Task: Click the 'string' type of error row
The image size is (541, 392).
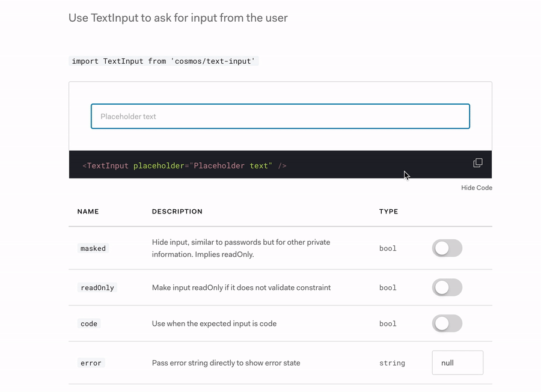Action: coord(393,363)
